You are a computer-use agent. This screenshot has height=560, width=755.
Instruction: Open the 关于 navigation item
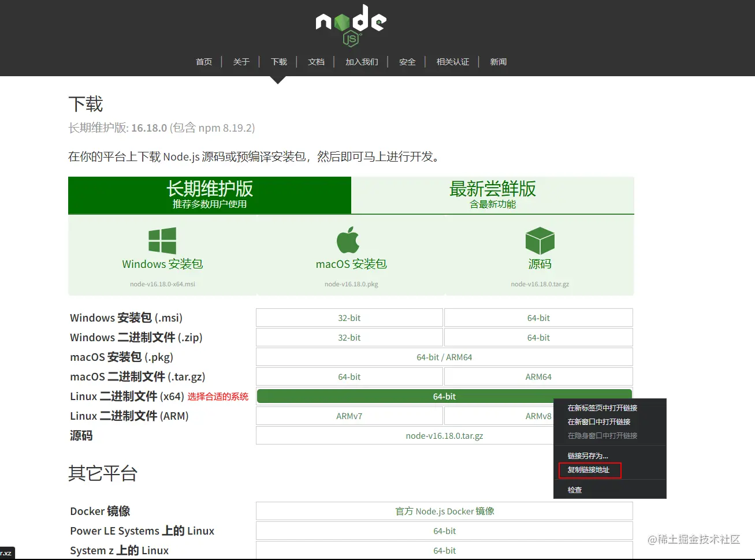point(241,62)
